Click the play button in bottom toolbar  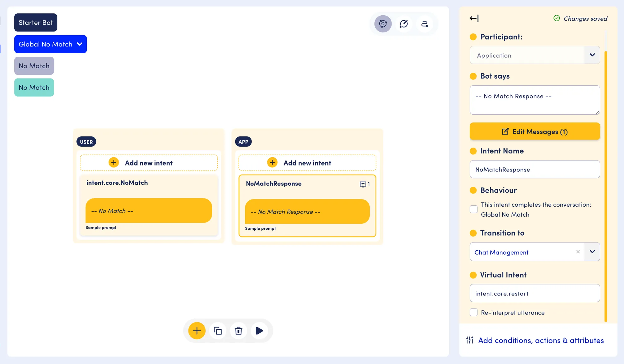click(x=259, y=331)
